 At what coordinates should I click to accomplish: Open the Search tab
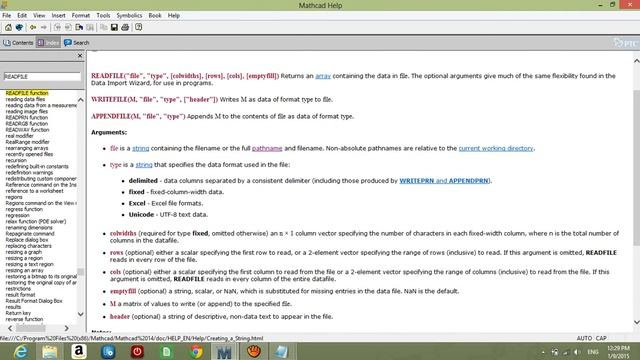click(76, 42)
